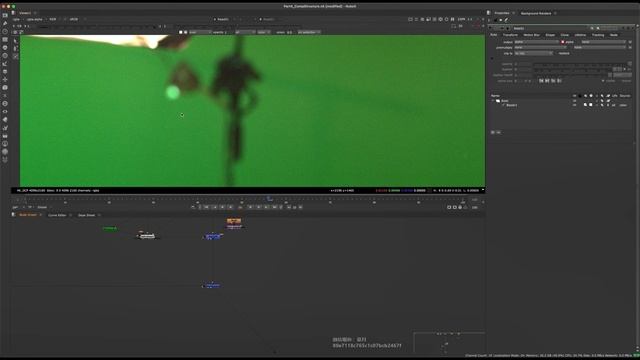Choose the Roto add-points tool
Viewport: 640px width, 360px height.
[16, 49]
